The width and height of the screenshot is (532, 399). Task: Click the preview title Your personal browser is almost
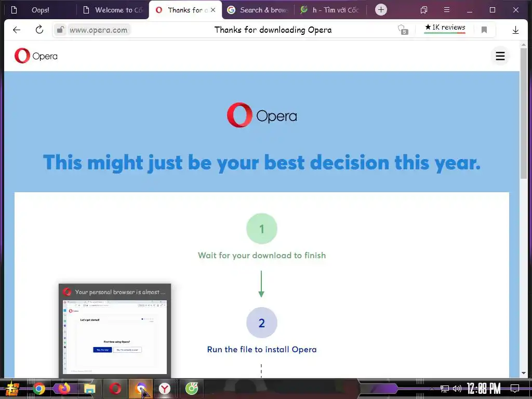tap(120, 292)
